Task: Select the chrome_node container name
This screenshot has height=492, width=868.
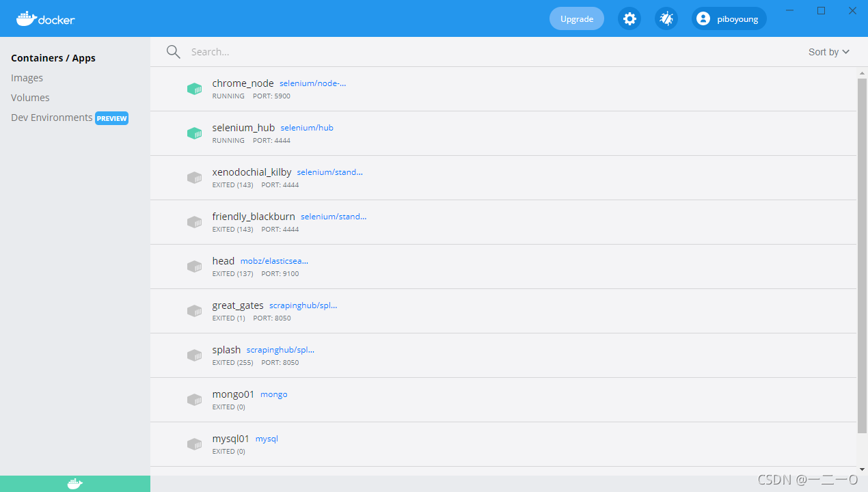Action: point(243,83)
